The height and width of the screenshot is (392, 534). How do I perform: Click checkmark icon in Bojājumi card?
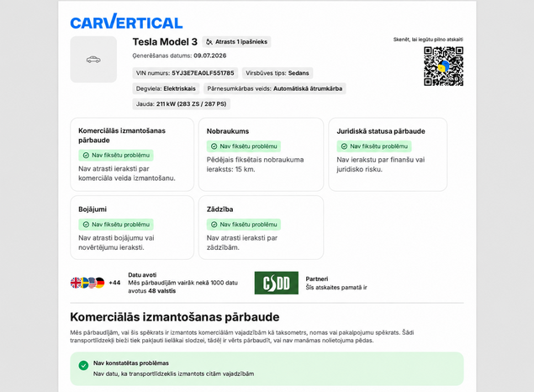(x=86, y=225)
